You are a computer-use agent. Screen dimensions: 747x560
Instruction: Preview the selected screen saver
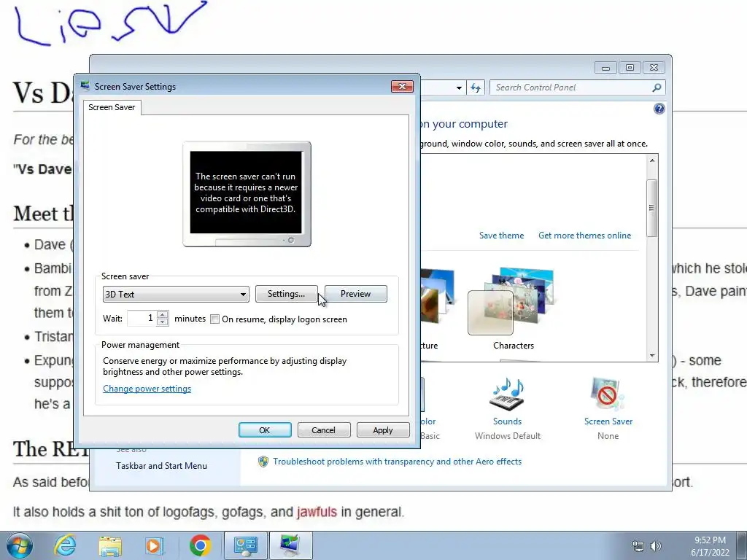(x=355, y=294)
